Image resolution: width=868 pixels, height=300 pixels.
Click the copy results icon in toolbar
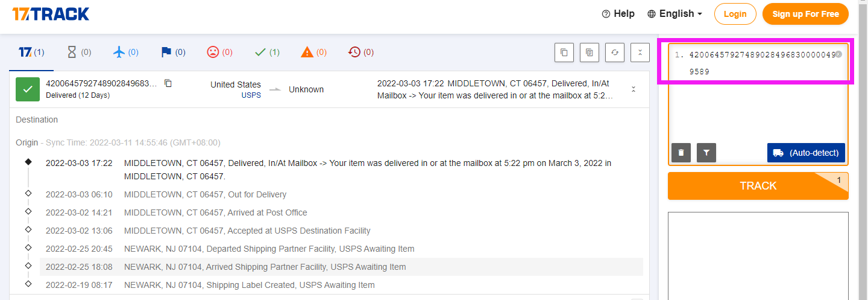[x=564, y=53]
